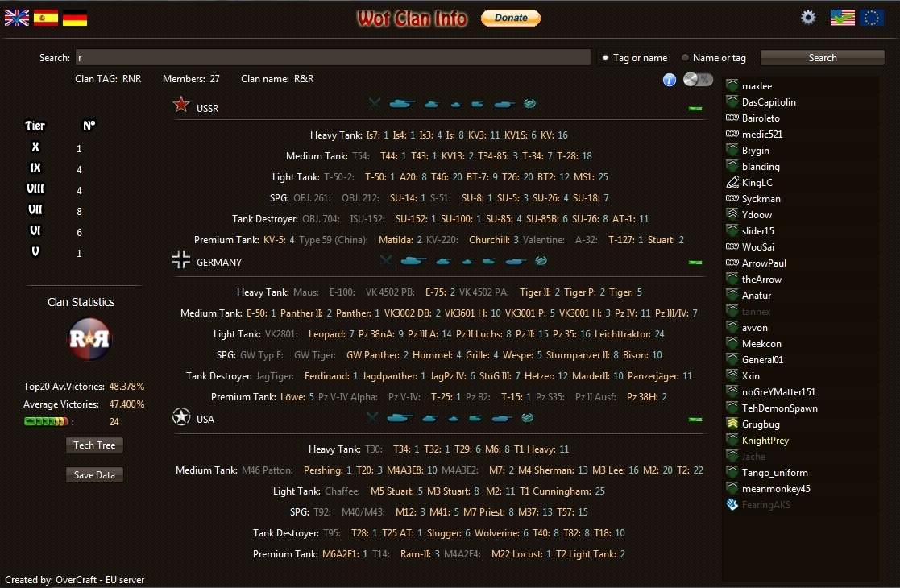The height and width of the screenshot is (588, 900).
Task: Click the USA white star emblem
Action: [x=181, y=417]
